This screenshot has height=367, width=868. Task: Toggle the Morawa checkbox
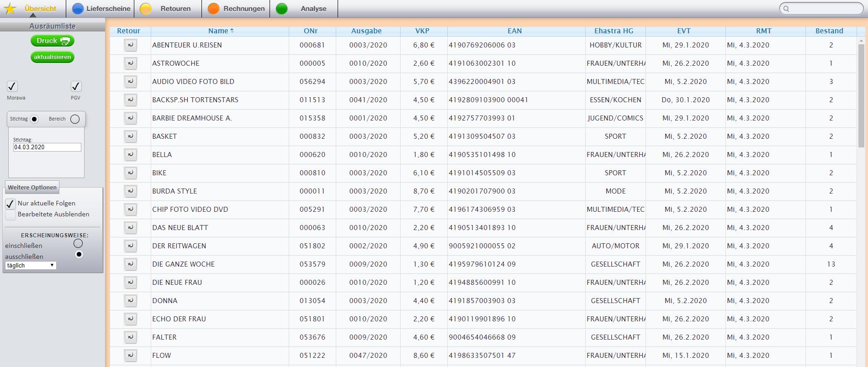pos(12,86)
